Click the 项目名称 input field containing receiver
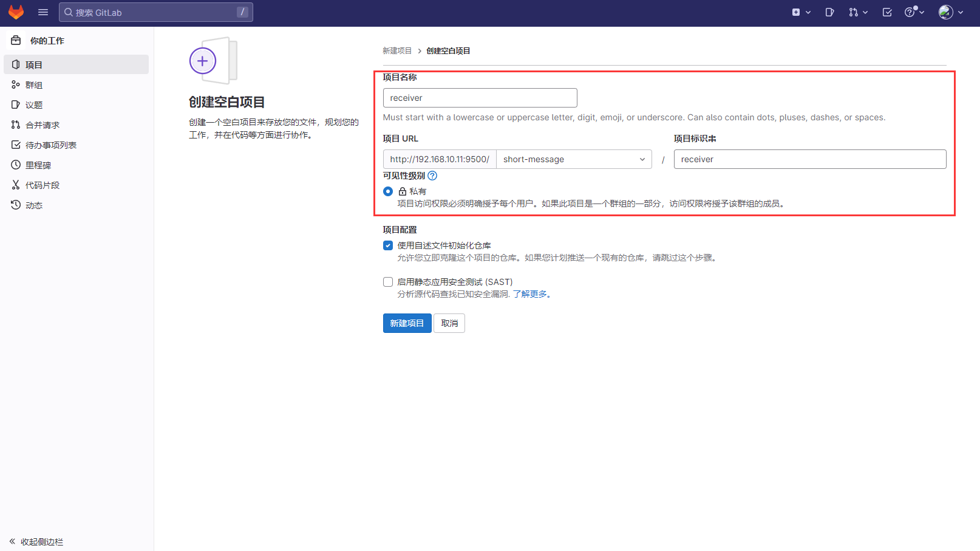The width and height of the screenshot is (980, 551). pos(480,98)
